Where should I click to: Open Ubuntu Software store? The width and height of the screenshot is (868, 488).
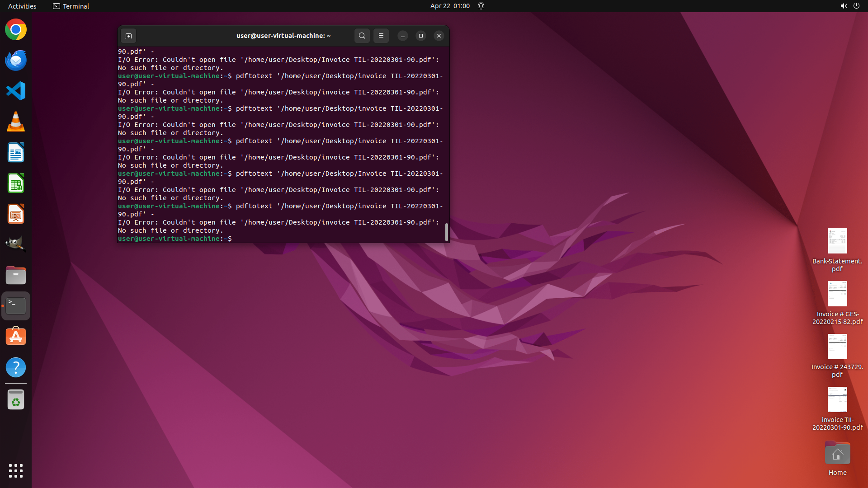tap(16, 337)
